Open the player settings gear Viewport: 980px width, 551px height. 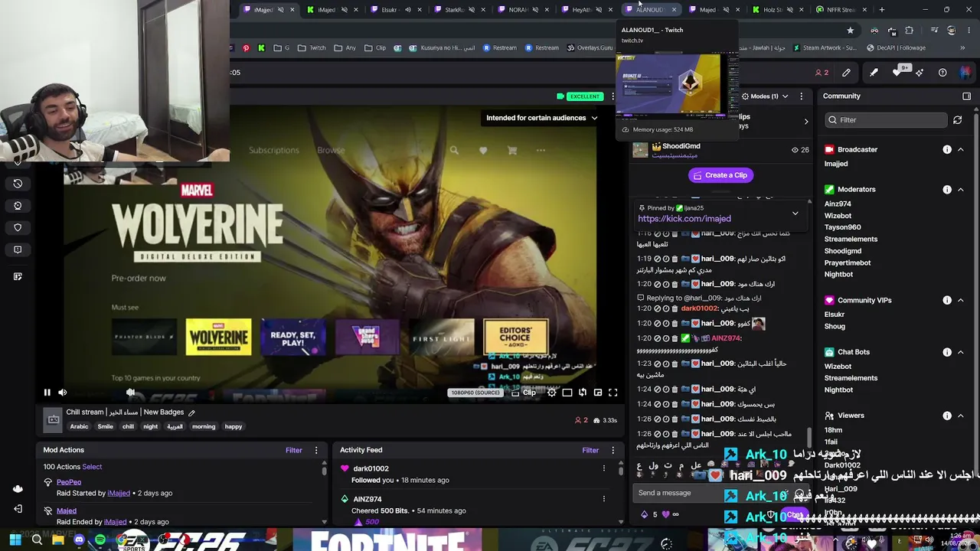[x=552, y=393]
